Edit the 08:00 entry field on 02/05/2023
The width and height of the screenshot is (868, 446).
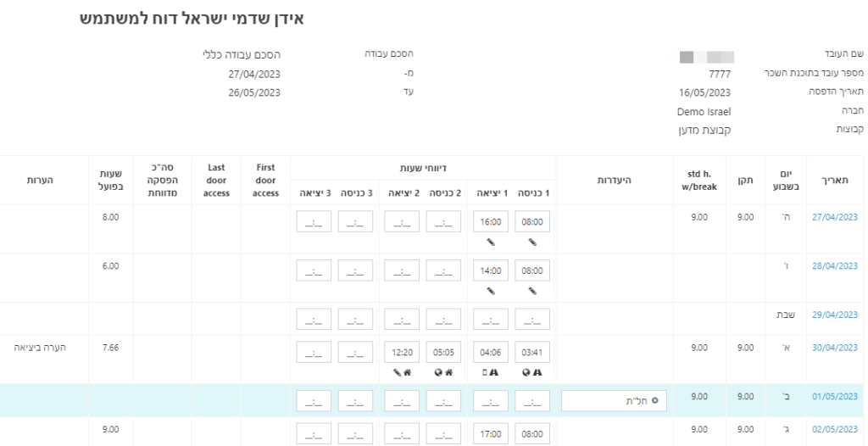click(532, 434)
